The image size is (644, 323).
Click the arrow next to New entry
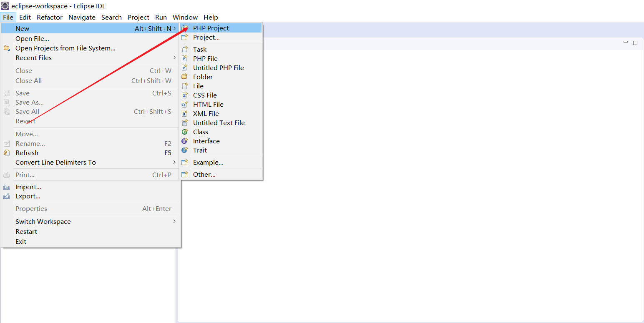click(x=175, y=28)
